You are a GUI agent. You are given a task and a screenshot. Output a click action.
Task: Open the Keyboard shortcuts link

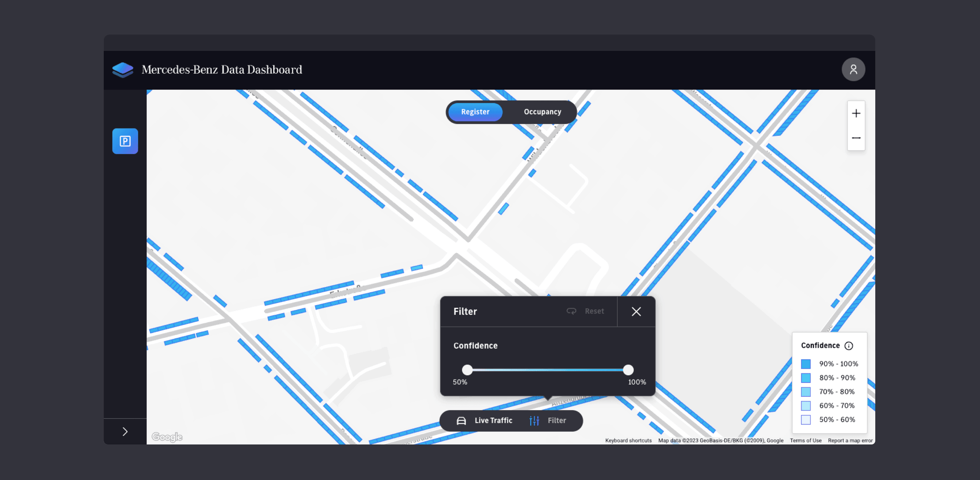click(628, 441)
